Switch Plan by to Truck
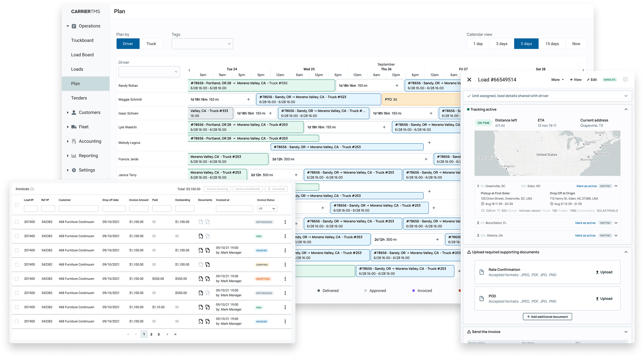Image resolution: width=644 pixels, height=358 pixels. point(151,44)
